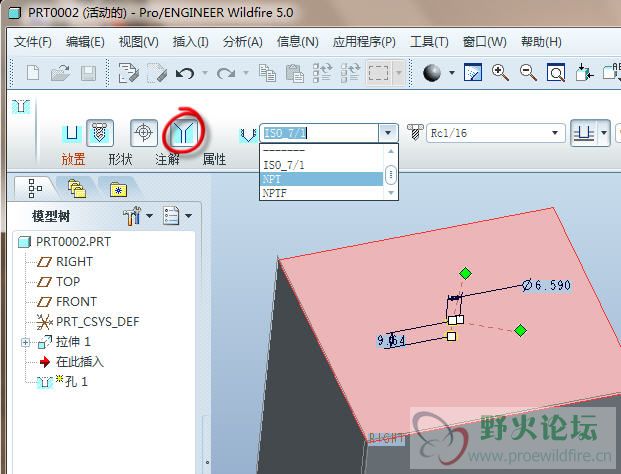Click the Regenerate model icon
This screenshot has height=474, width=621.
click(322, 73)
